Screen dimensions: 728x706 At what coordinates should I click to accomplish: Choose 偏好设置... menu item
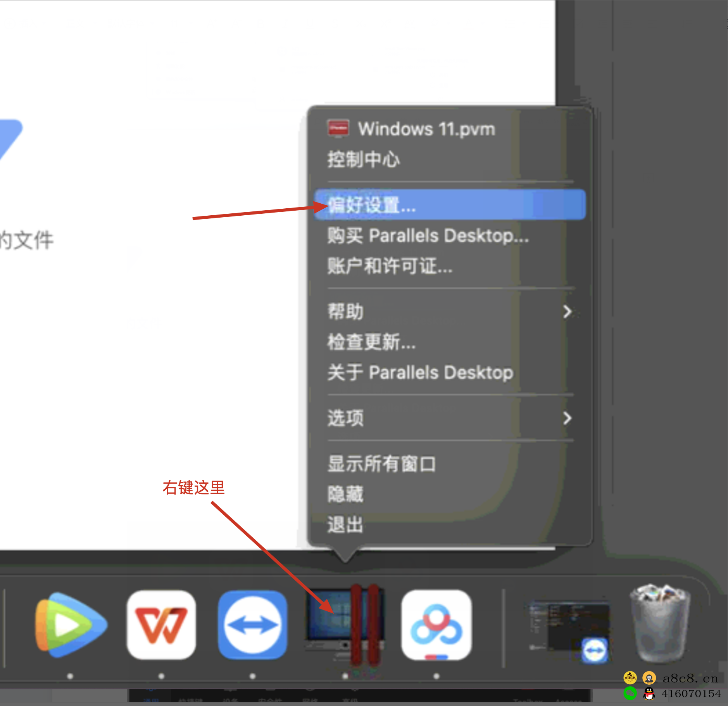pyautogui.click(x=450, y=204)
